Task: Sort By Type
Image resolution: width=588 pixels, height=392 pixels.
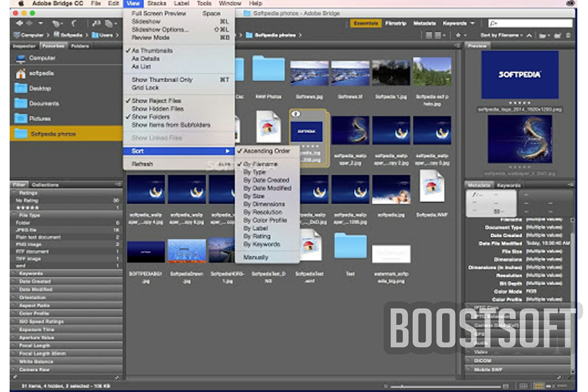Action: tap(267, 172)
